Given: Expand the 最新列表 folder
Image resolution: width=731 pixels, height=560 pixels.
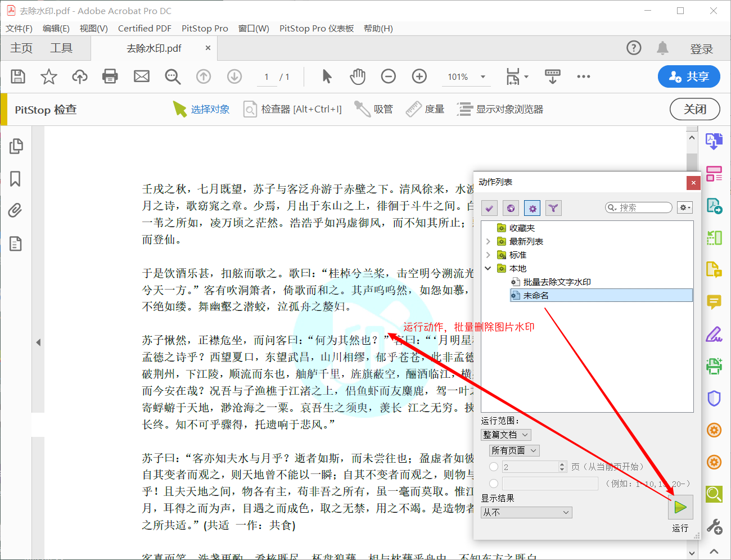Looking at the screenshot, I should click(x=488, y=241).
